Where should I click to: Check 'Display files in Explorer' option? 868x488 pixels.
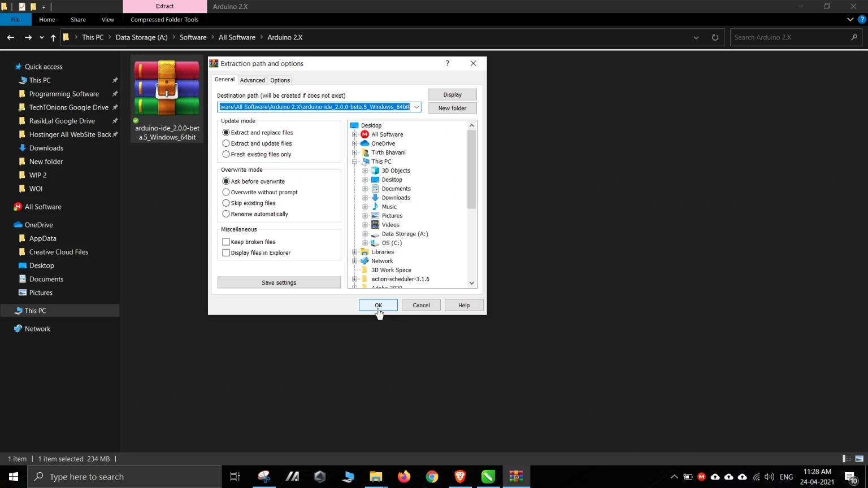click(226, 253)
